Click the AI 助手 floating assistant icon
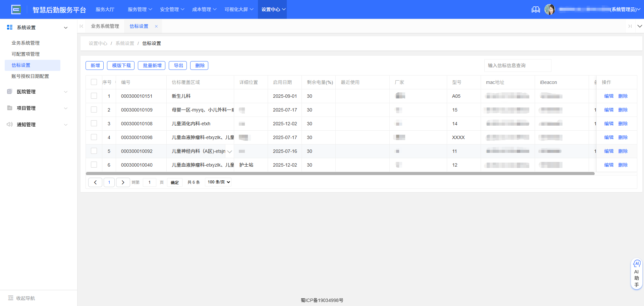The image size is (644, 306). pos(637,264)
